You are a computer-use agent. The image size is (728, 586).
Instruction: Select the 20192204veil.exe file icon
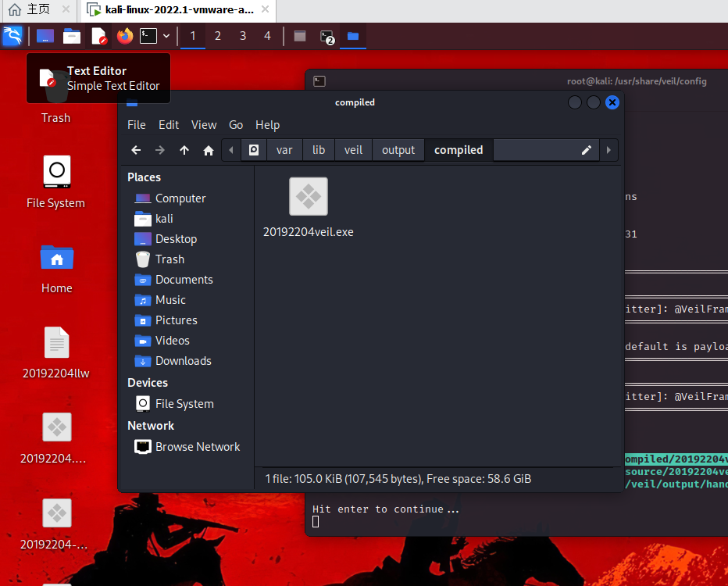click(309, 196)
